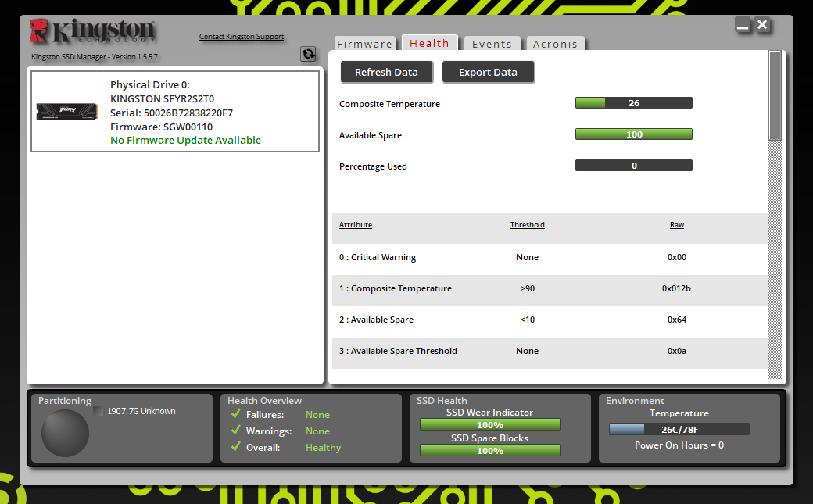
Task: Click the 'Available Spare' label above table
Action: (x=371, y=135)
